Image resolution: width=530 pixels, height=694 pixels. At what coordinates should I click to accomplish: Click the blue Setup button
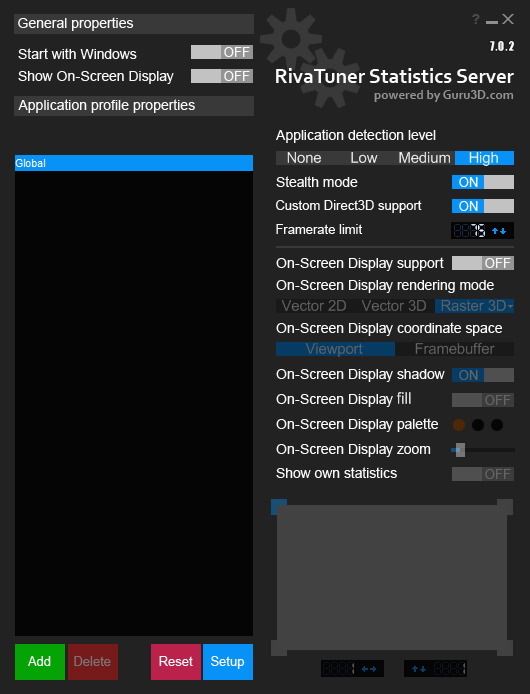228,662
